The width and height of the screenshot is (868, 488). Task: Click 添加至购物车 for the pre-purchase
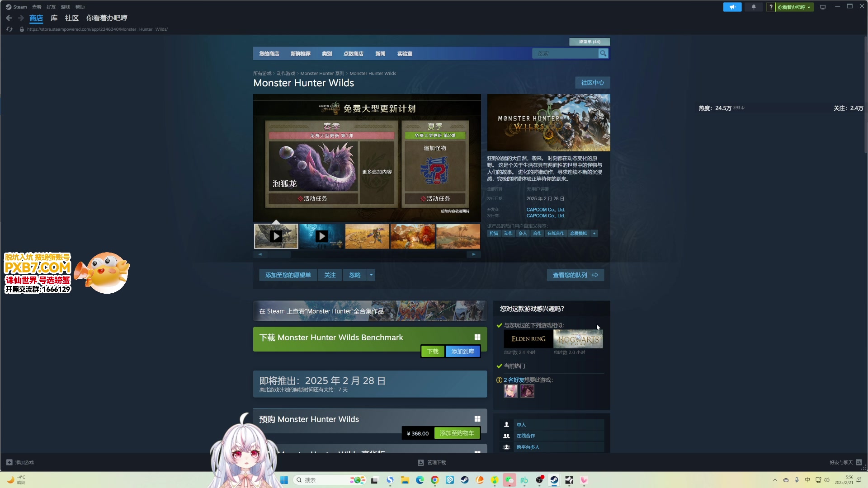click(457, 433)
